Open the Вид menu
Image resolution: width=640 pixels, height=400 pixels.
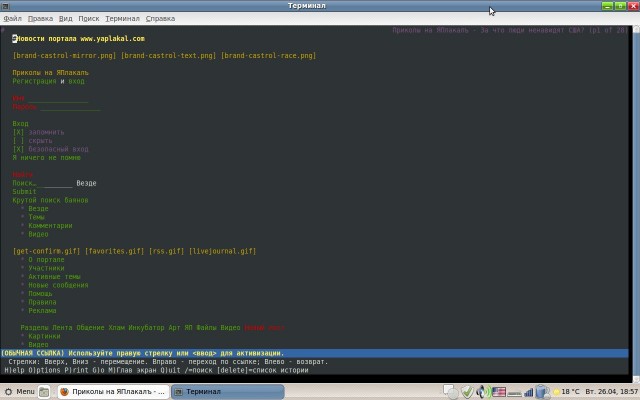pos(65,18)
